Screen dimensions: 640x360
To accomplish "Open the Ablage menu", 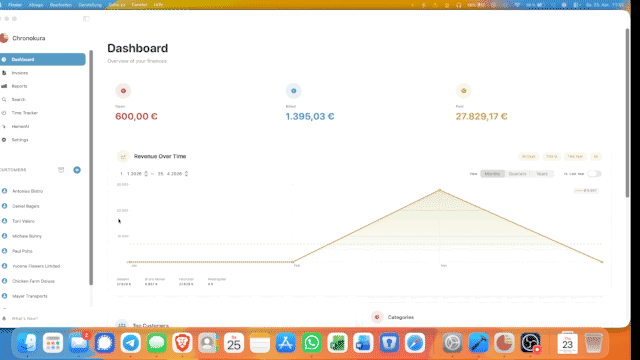I will pyautogui.click(x=36, y=5).
